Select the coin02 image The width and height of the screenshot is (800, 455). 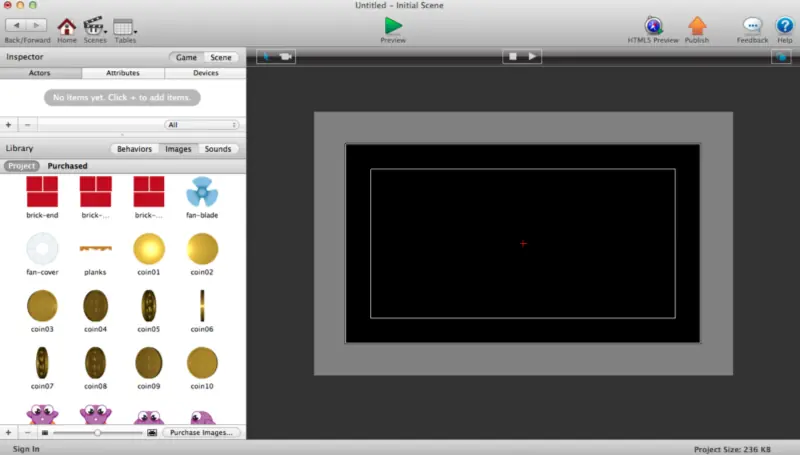tap(202, 254)
